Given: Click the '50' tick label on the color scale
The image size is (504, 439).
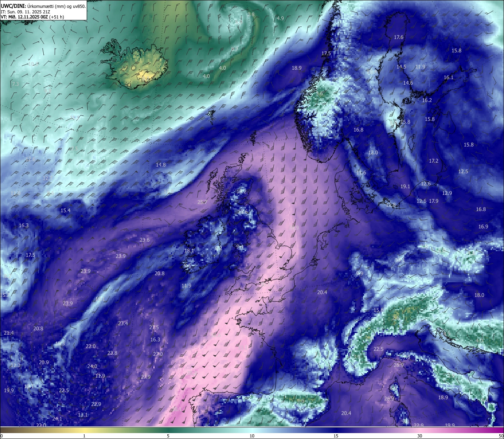Looking at the screenshot, I should pyautogui.click(x=501, y=436).
